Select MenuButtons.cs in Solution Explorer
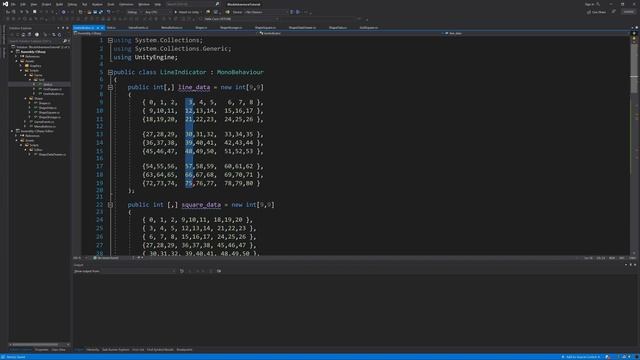The width and height of the screenshot is (640, 360). pyautogui.click(x=44, y=126)
